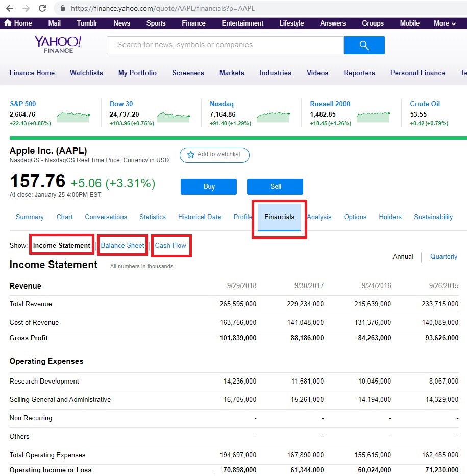Viewport: 467px width, 476px height.
Task: Click the padlock icon in address bar
Action: point(62,8)
